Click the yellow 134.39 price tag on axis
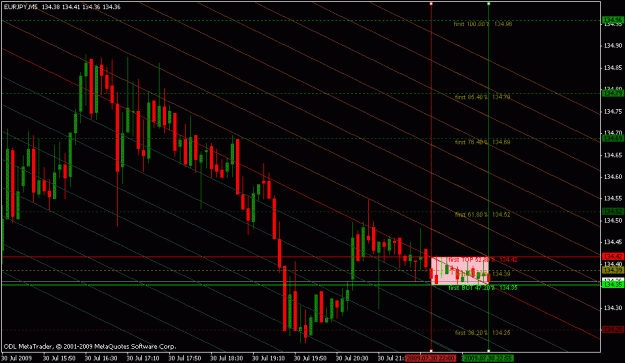This screenshot has width=625, height=363. click(613, 270)
